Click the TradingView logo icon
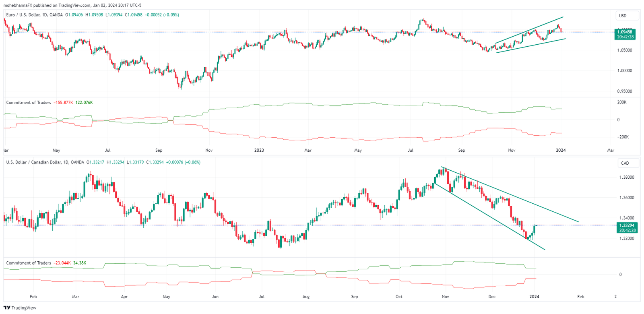Viewport: 644px width, 314px height. click(7, 308)
